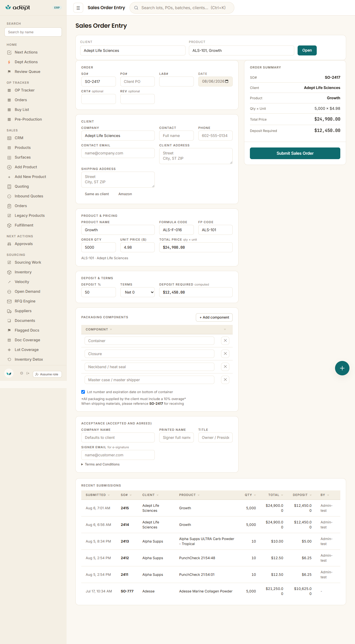The width and height of the screenshot is (355, 644).
Task: Click the Inventory Detox icon
Action: [x=9, y=360]
